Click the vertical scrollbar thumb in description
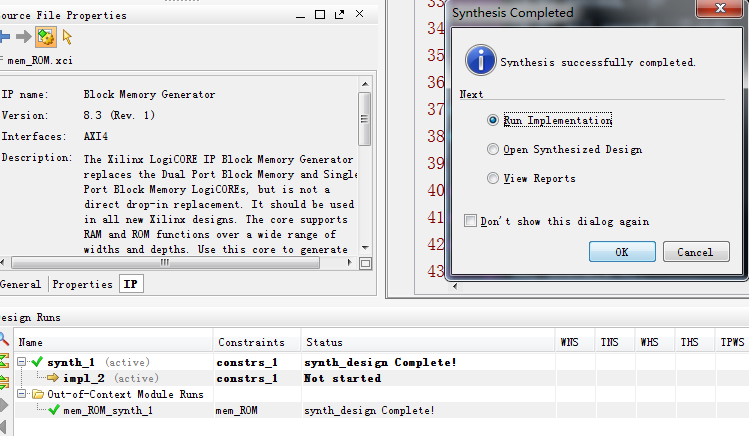The width and height of the screenshot is (749, 436). 365,119
